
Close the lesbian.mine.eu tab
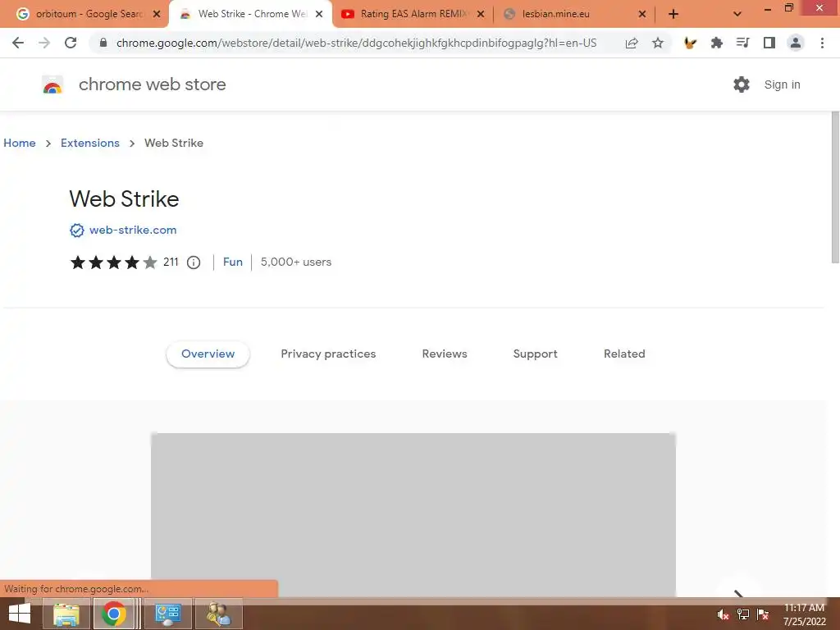point(642,15)
